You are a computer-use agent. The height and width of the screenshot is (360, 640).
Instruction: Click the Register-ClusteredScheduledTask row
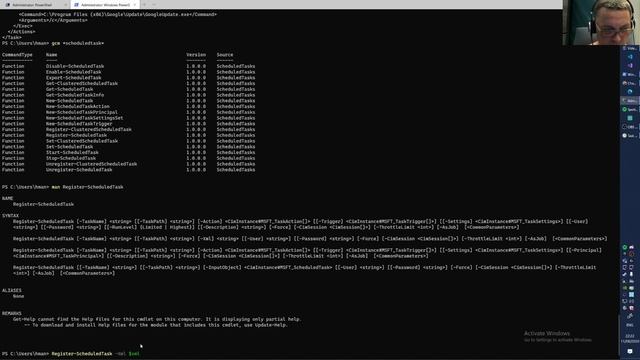click(128, 129)
